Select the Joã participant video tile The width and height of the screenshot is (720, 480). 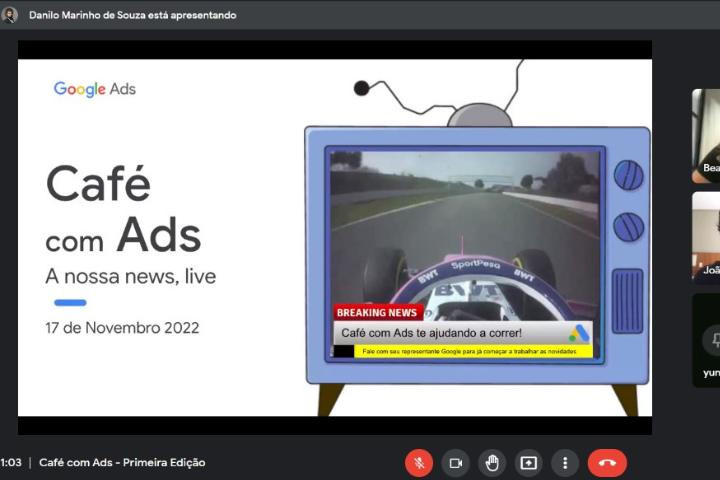pos(706,237)
